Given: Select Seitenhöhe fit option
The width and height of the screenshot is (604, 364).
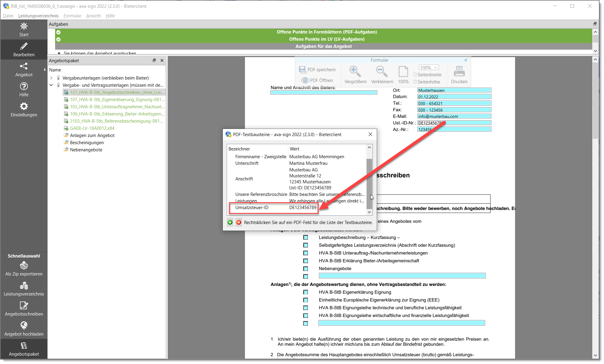Looking at the screenshot, I should [x=427, y=82].
